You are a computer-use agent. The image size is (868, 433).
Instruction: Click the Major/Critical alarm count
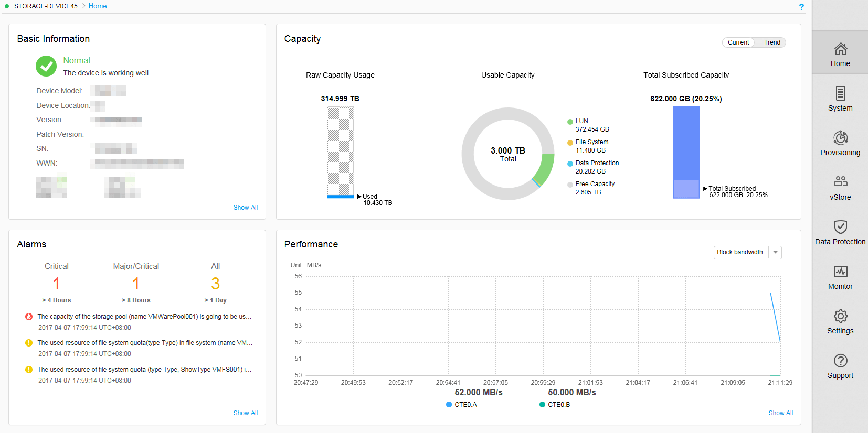click(136, 284)
